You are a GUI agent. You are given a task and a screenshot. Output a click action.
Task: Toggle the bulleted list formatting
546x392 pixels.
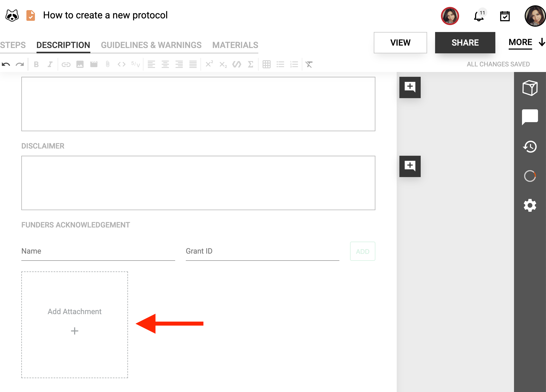[280, 64]
